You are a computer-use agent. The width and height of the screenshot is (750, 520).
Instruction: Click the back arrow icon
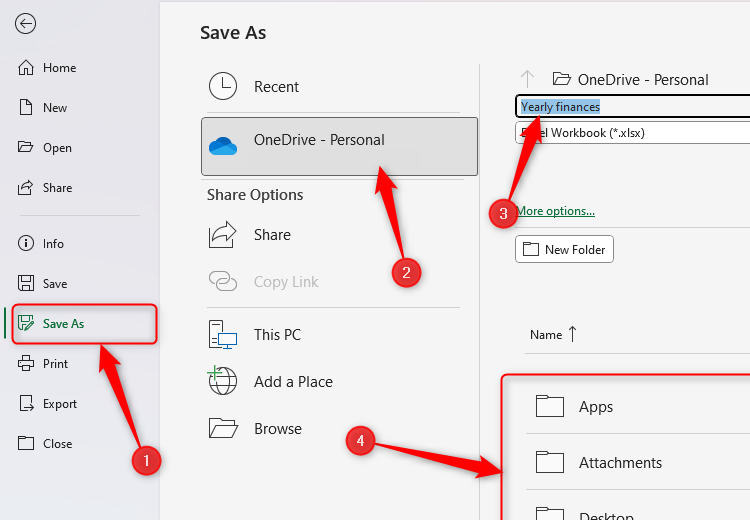(26, 25)
